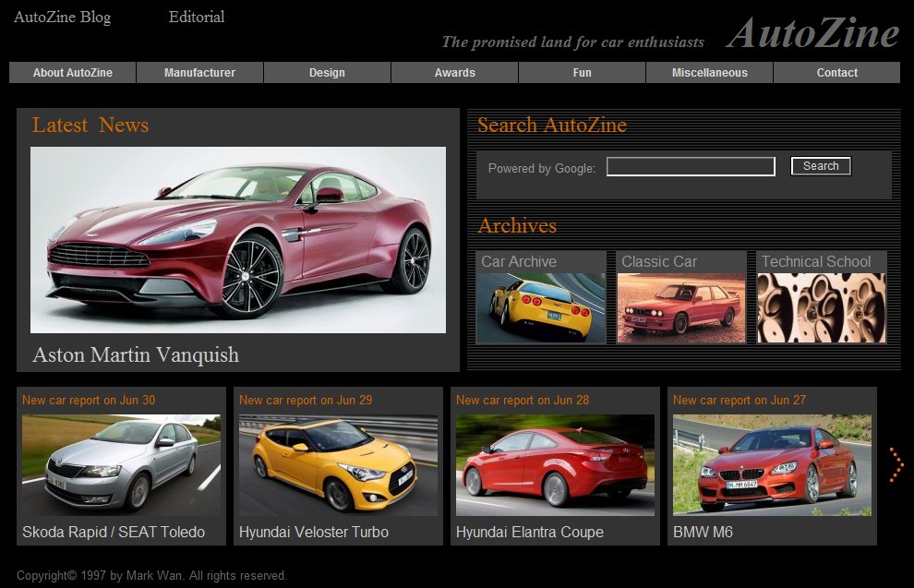Open the Aston Martin Vanquish feature photo
The height and width of the screenshot is (588, 914).
click(238, 239)
